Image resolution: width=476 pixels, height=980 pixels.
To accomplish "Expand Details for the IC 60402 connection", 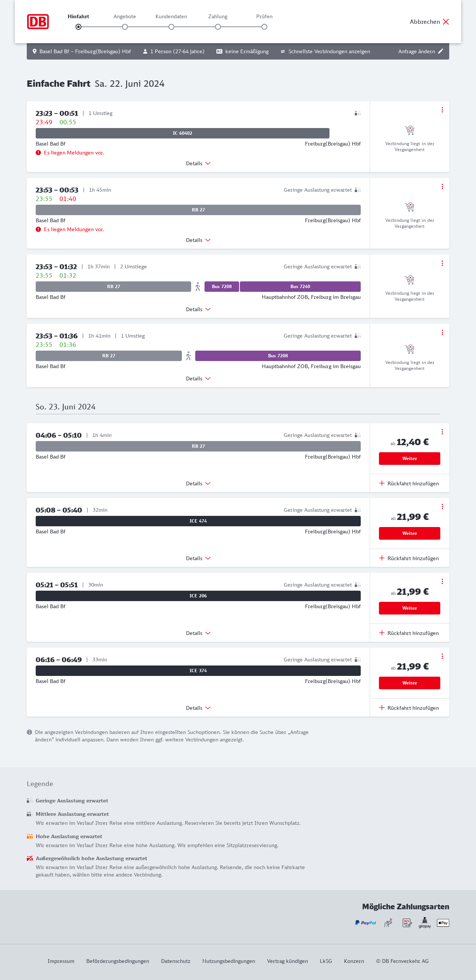I will click(198, 164).
